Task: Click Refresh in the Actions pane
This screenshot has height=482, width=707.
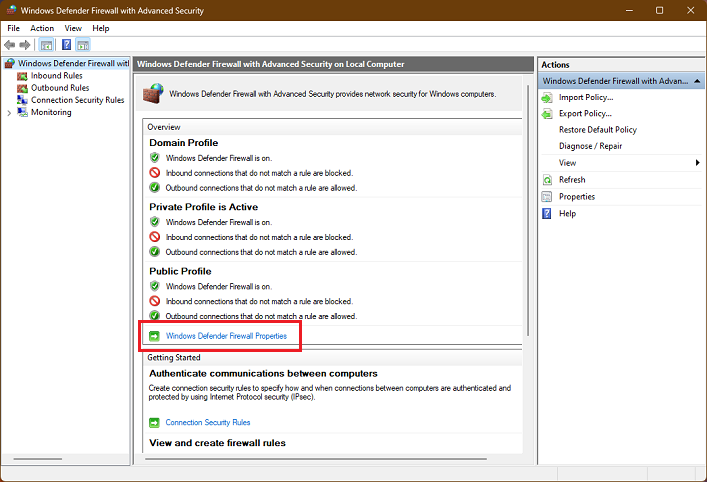Action: (572, 180)
